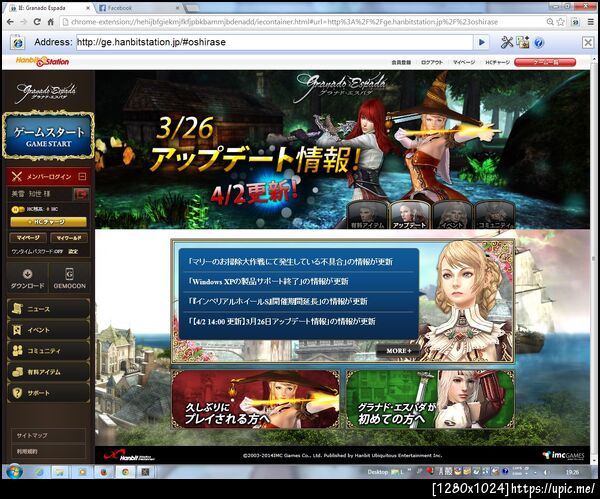Open the paid items menu in sidebar
Image resolution: width=600 pixels, height=499 pixels.
click(x=48, y=372)
